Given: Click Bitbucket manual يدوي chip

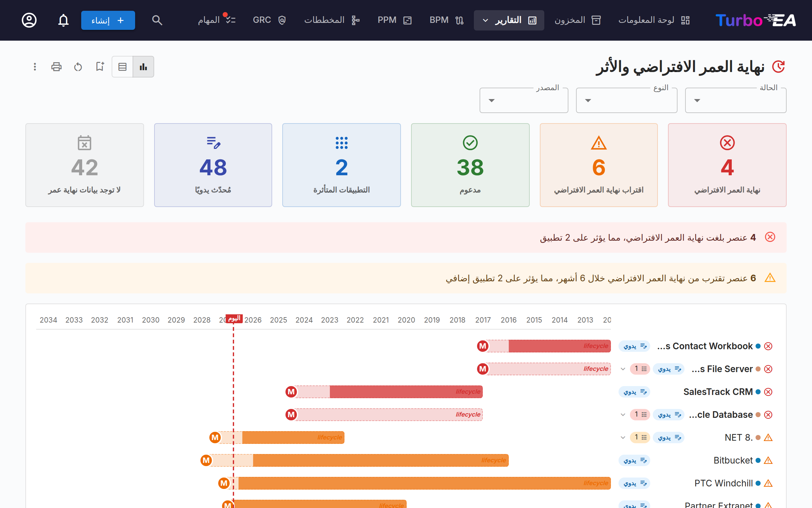Looking at the screenshot, I should coord(634,460).
